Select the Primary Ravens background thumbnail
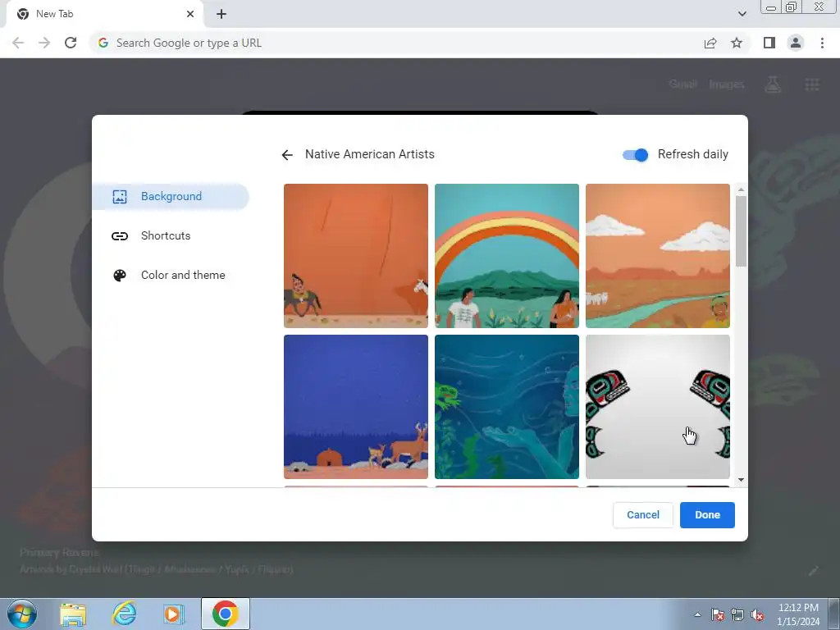Image resolution: width=840 pixels, height=630 pixels. pos(657,407)
